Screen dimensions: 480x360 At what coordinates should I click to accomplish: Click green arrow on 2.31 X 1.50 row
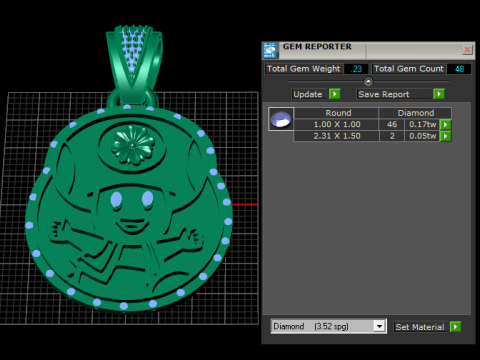tap(446, 136)
